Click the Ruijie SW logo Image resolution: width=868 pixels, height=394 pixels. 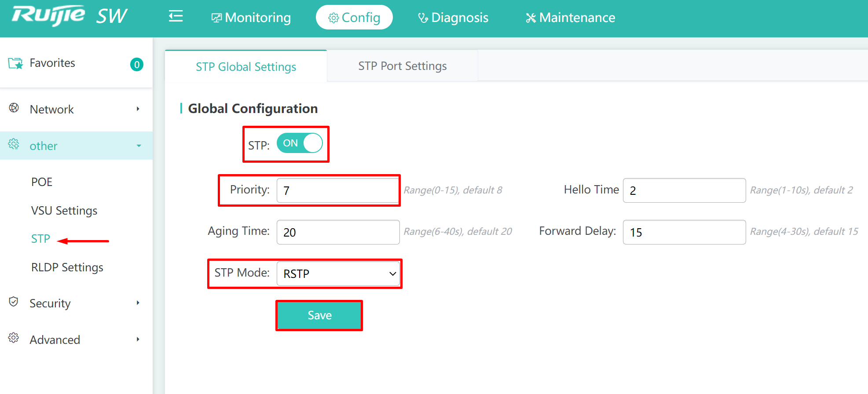[70, 16]
